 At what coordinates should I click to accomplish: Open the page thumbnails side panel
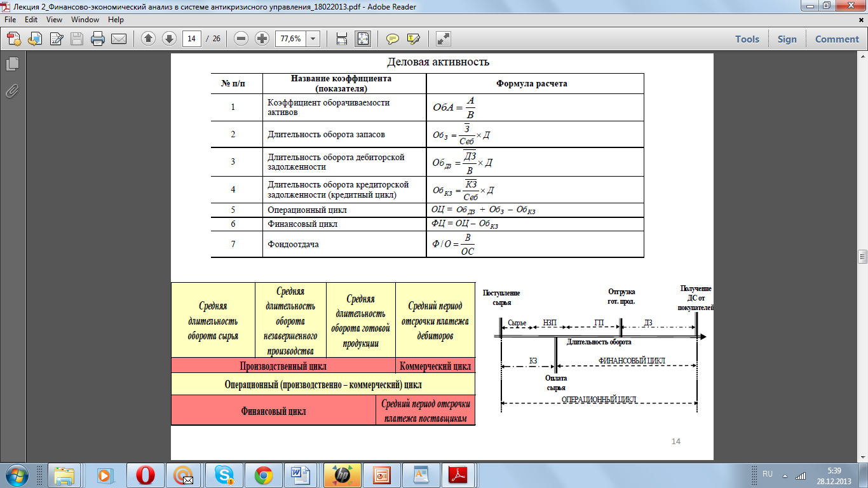pos(12,64)
